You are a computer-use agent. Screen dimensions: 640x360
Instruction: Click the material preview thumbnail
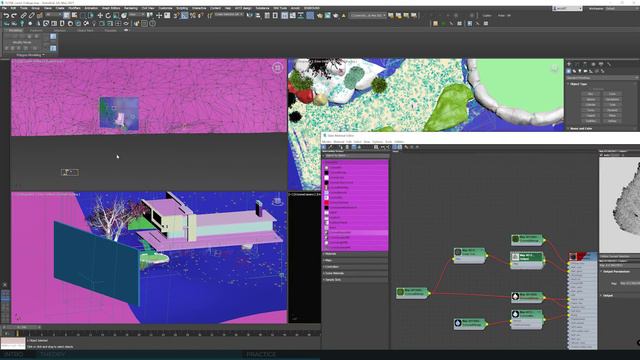(x=620, y=205)
